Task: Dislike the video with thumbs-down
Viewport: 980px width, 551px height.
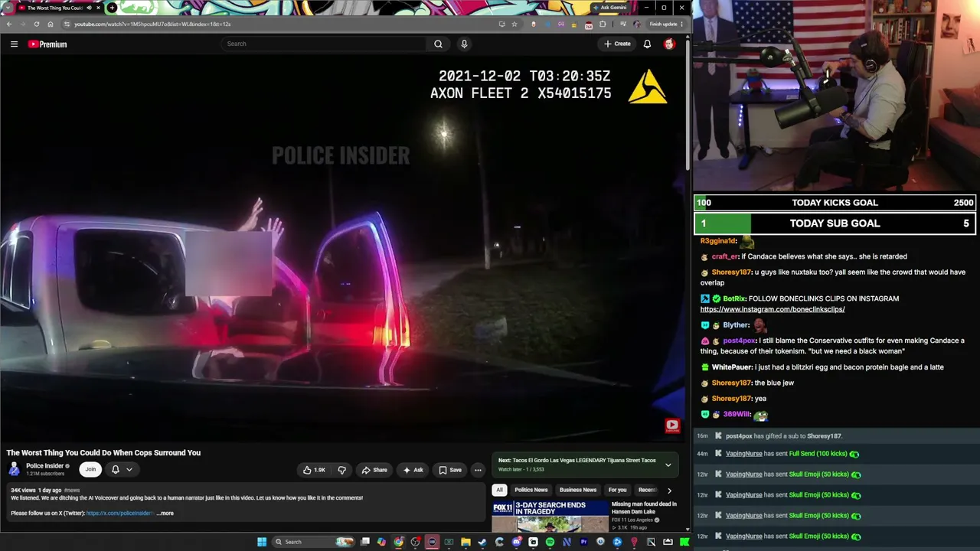Action: point(342,470)
